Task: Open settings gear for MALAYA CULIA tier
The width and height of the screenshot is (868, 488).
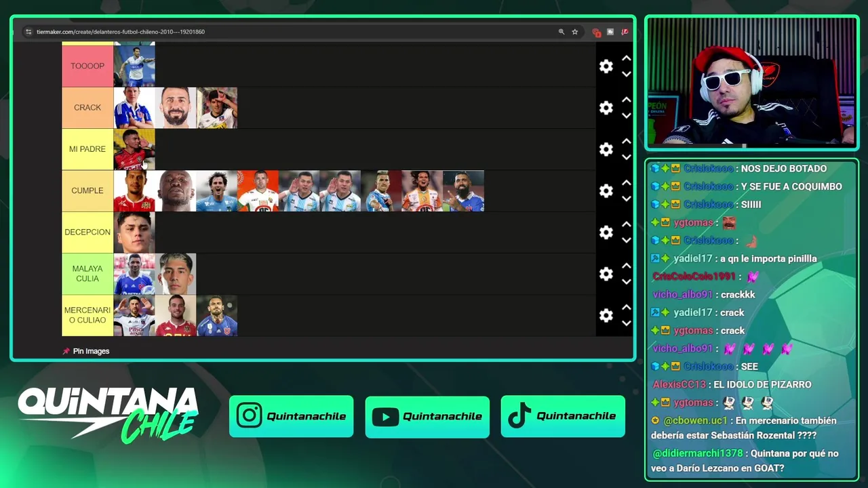Action: (606, 274)
